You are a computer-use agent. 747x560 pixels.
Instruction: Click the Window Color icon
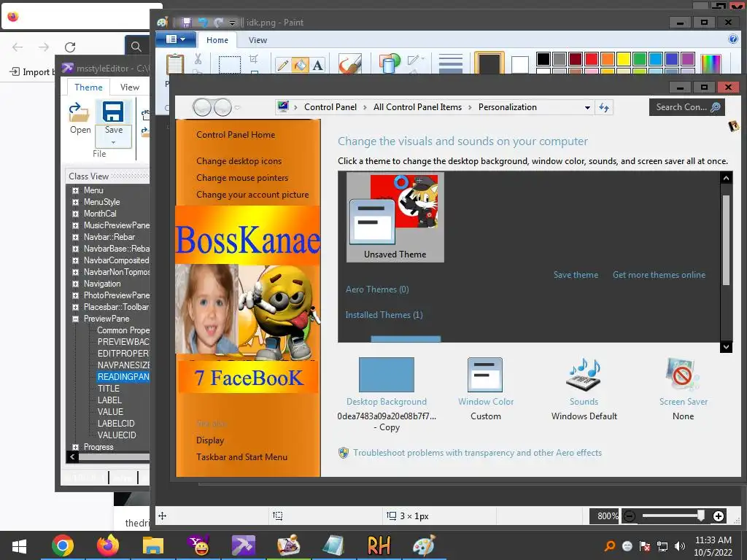[x=485, y=375]
